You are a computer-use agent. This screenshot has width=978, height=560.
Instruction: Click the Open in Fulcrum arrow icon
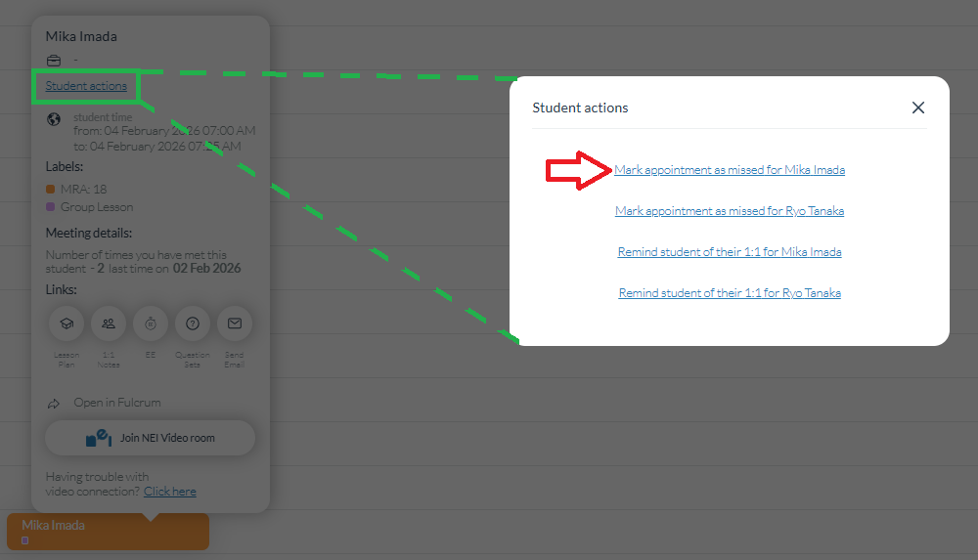point(54,404)
